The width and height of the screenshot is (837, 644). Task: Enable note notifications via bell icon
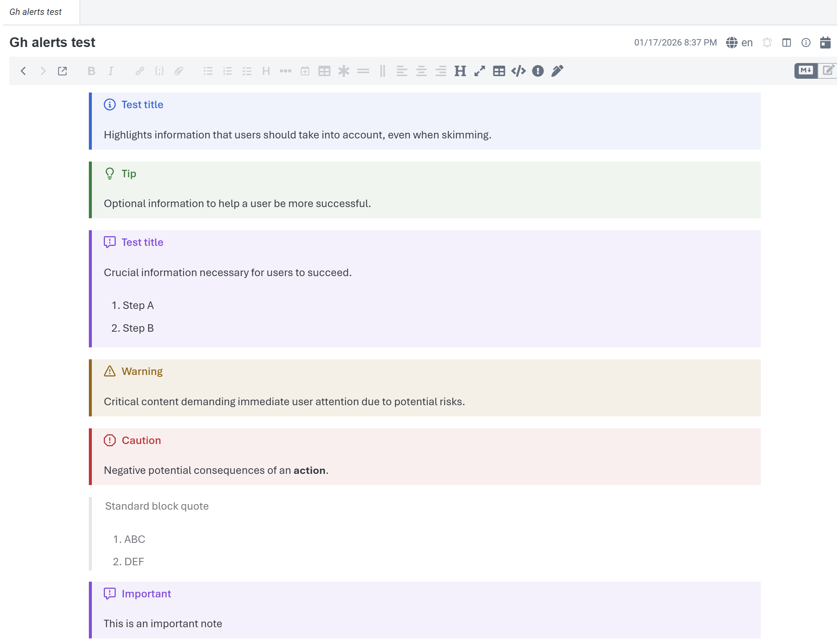[767, 42]
